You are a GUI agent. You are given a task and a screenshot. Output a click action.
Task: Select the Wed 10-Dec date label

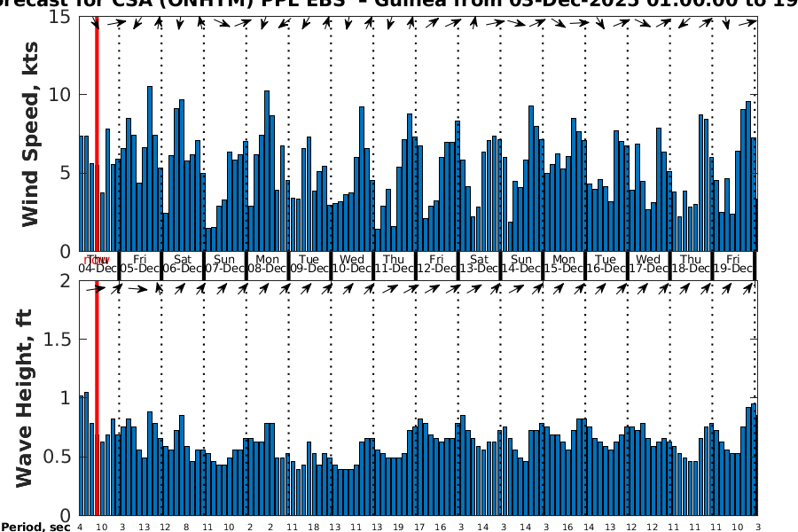tap(352, 264)
